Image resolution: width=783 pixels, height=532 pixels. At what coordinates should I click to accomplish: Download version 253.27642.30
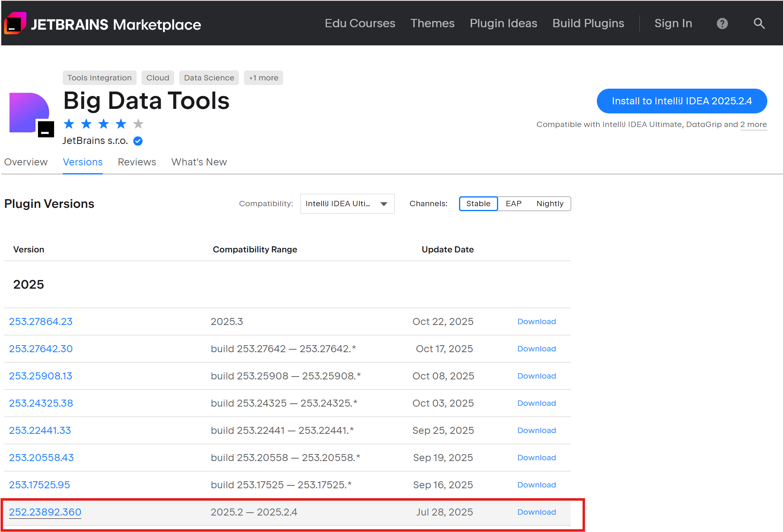(537, 349)
